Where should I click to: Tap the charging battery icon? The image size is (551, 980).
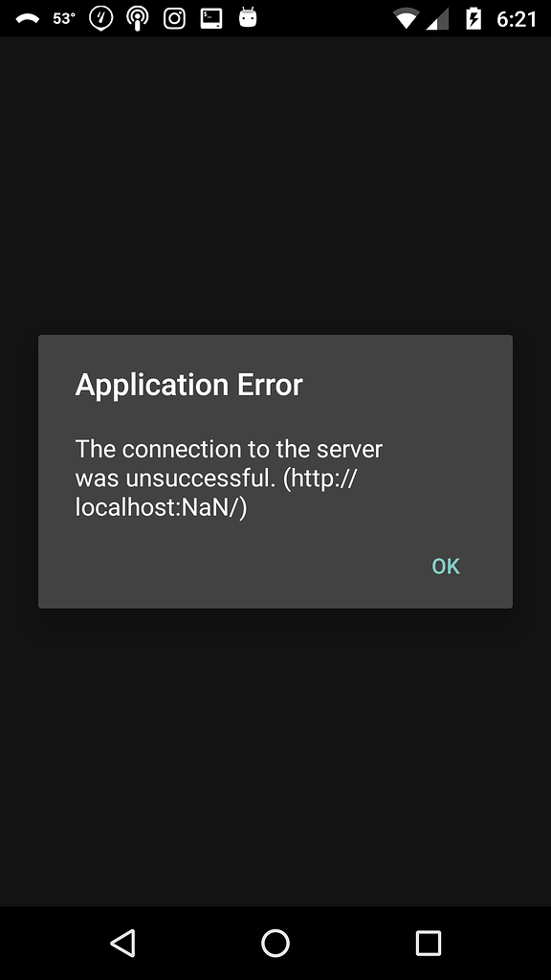click(x=474, y=19)
